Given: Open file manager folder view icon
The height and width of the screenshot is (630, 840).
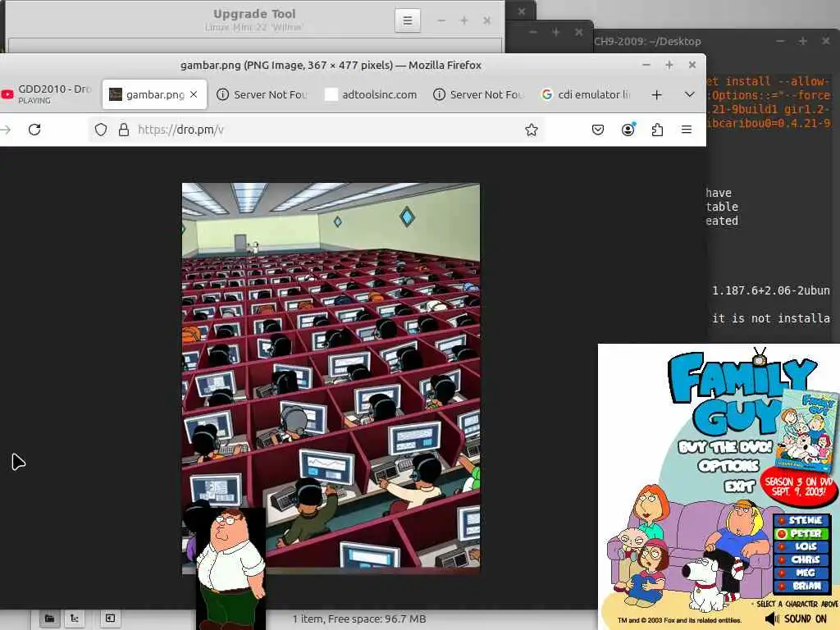Looking at the screenshot, I should click(x=49, y=619).
